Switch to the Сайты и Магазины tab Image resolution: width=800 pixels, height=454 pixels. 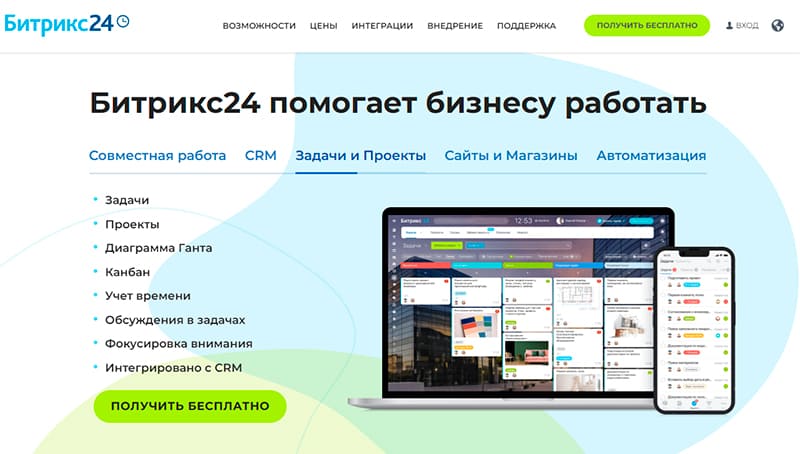click(511, 156)
